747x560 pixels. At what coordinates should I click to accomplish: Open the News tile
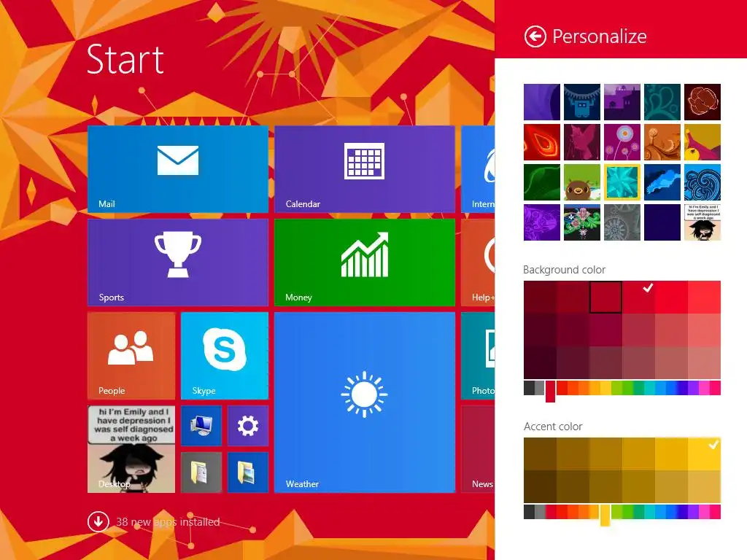pyautogui.click(x=478, y=449)
